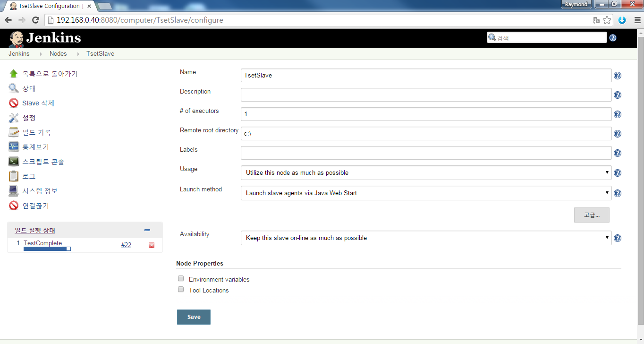Click help icon next to Name field
This screenshot has height=344, width=644.
click(x=617, y=76)
